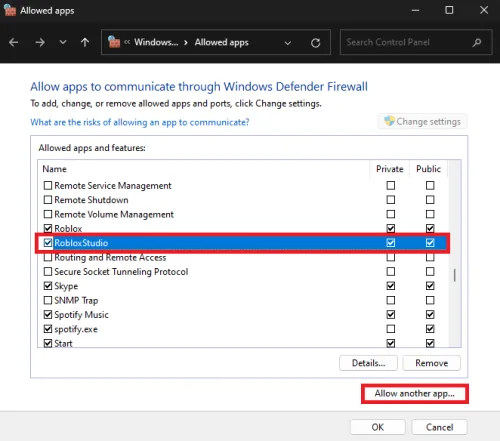
Task: Select the Secure Socket Tunneling Protocol row text
Action: (121, 272)
